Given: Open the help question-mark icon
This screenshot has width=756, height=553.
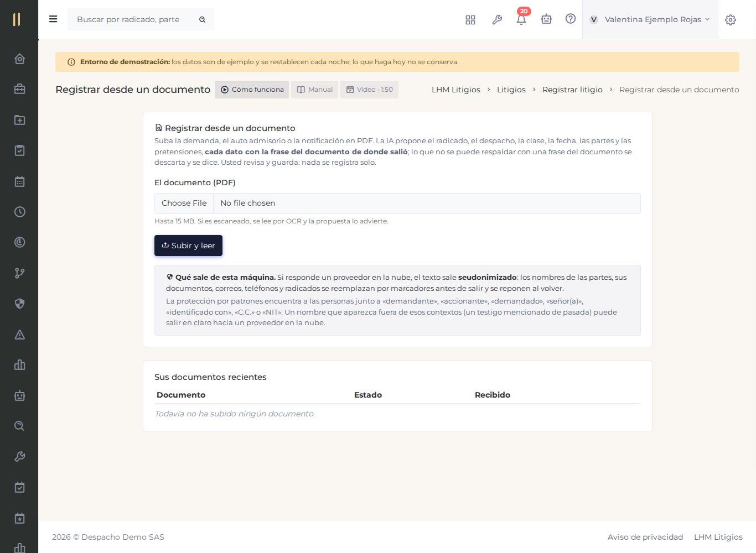Looking at the screenshot, I should [571, 19].
